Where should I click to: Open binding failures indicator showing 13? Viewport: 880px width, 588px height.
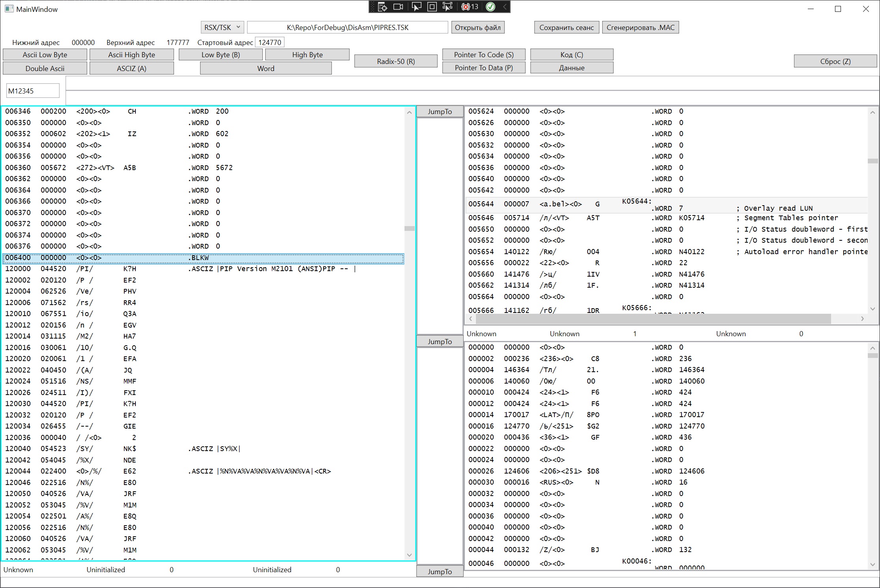470,7
